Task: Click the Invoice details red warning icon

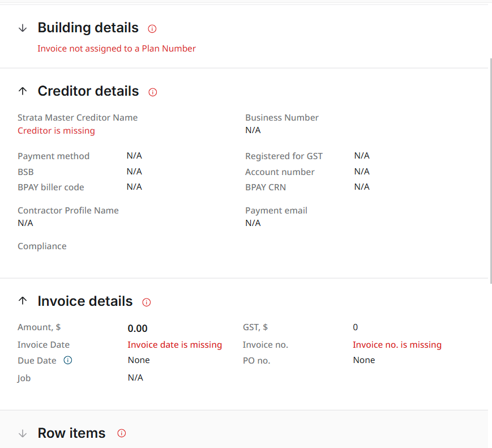Action: (147, 302)
